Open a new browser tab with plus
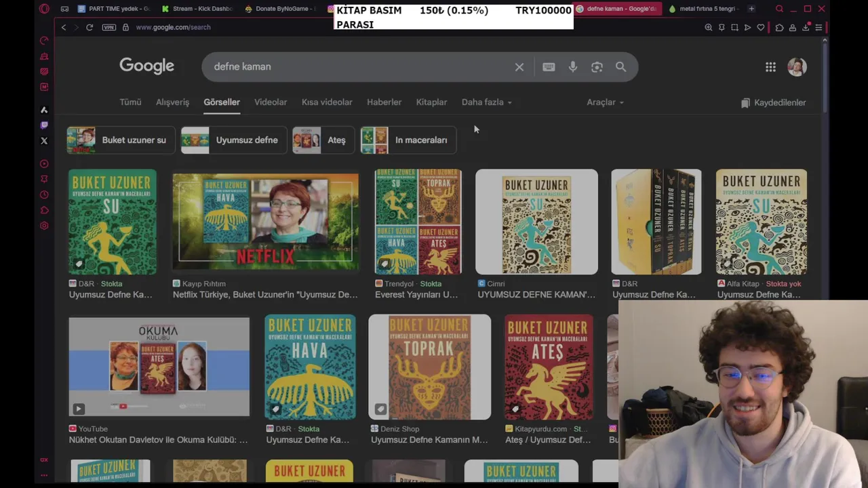Viewport: 868px width, 488px height. 751,9
